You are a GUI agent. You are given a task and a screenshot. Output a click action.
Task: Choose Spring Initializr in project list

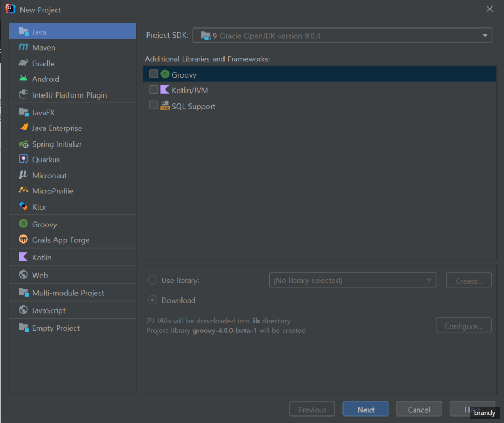point(72,144)
